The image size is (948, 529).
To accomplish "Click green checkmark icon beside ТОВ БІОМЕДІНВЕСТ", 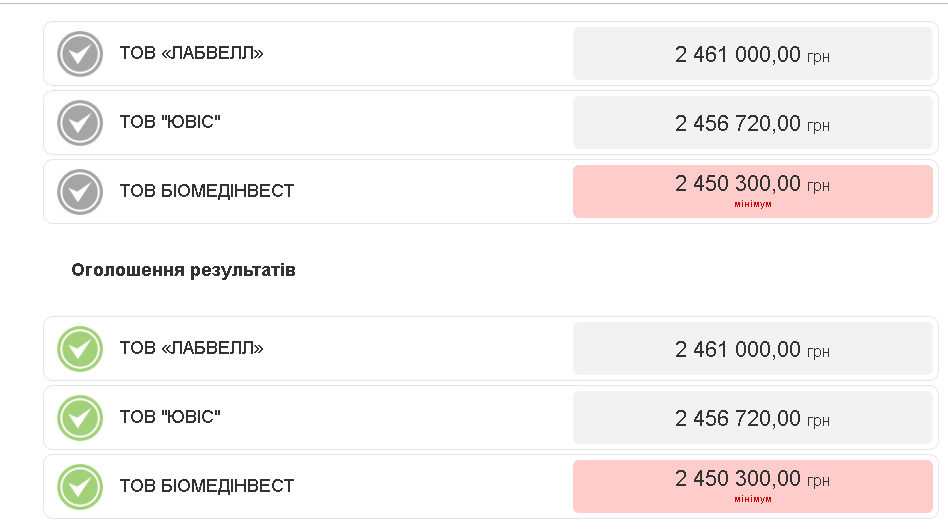I will (80, 487).
